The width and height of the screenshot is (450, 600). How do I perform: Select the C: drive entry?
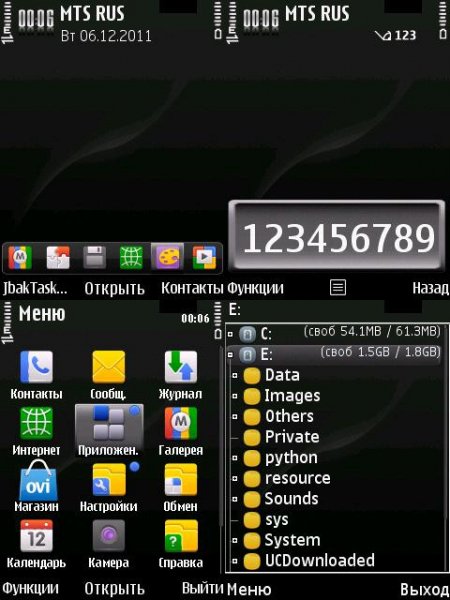333,334
